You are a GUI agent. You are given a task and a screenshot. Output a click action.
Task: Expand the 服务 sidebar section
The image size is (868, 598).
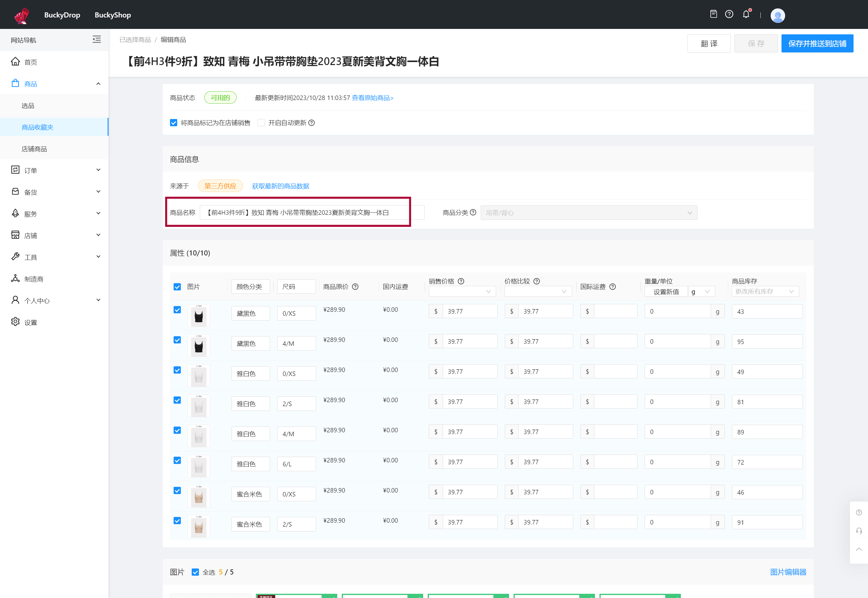coord(98,214)
